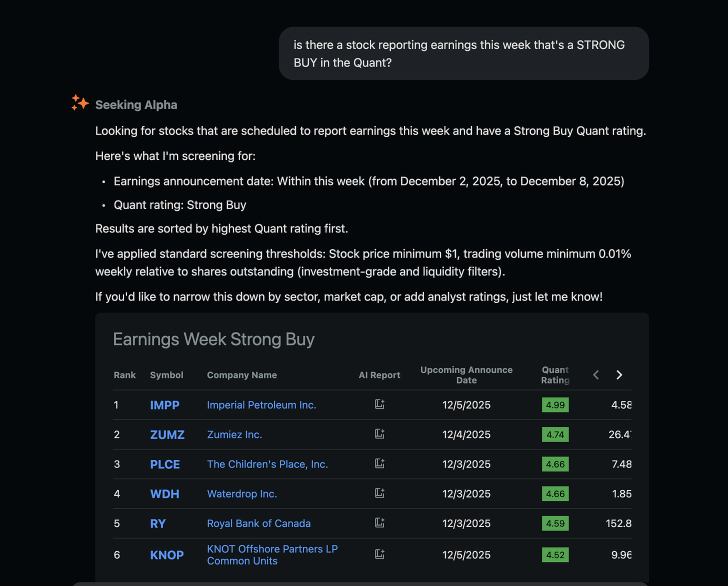Open AI Report for KNOT Offshore Partners
Image resolution: width=728 pixels, height=586 pixels.
click(x=379, y=554)
